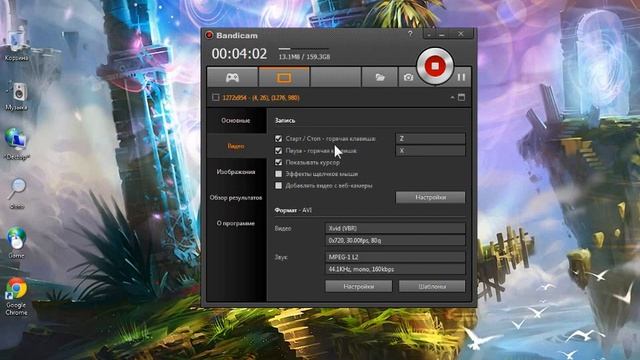The width and height of the screenshot is (640, 360).
Task: Open the О программе tab
Action: tap(236, 223)
